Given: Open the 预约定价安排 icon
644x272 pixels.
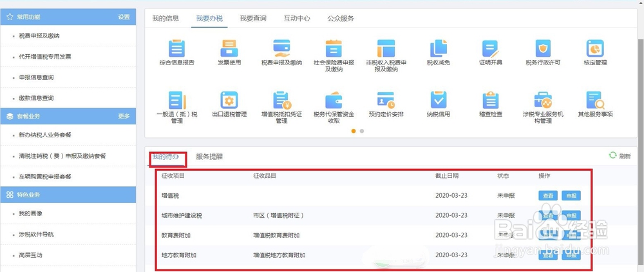Looking at the screenshot, I should click(386, 101).
